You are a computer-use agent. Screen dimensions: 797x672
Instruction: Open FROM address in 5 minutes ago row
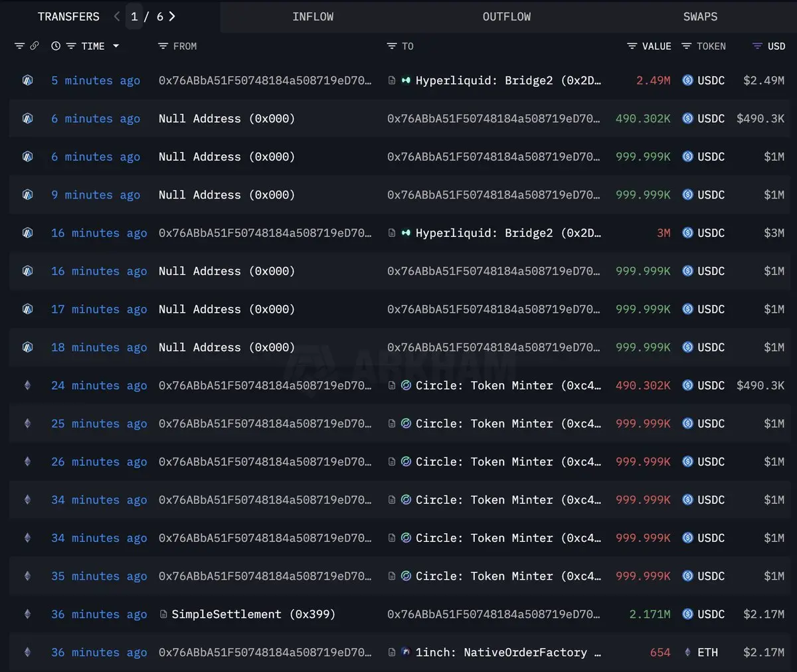pos(265,80)
